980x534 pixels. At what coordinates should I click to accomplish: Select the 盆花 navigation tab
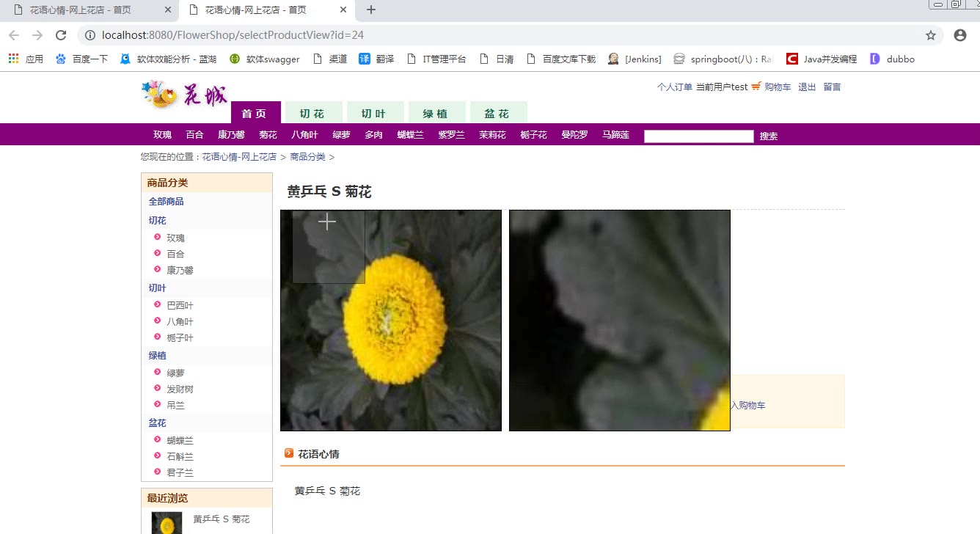(497, 114)
